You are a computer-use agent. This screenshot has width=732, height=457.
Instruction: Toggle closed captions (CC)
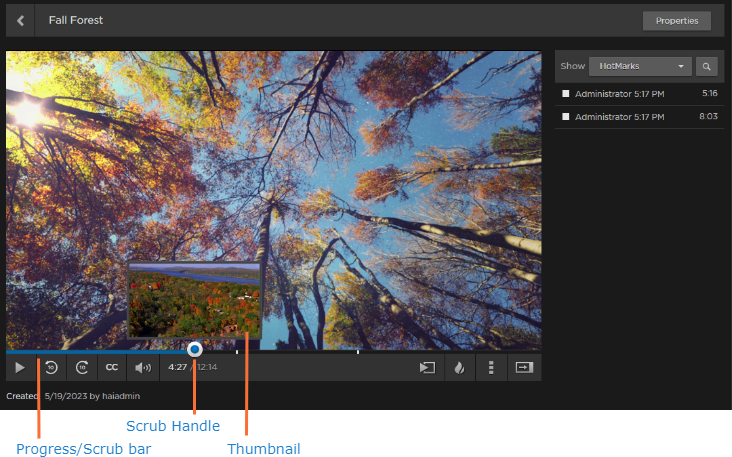coord(112,367)
